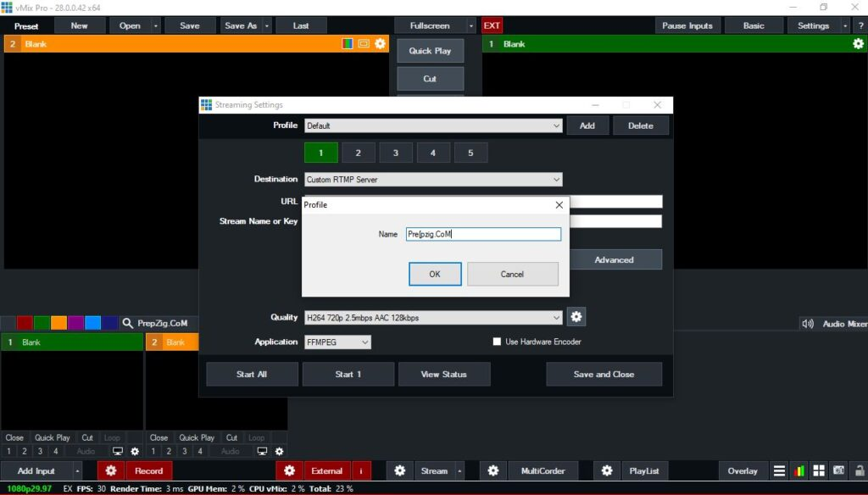Open quality settings gear in Streaming Settings
868x495 pixels.
pyautogui.click(x=576, y=317)
